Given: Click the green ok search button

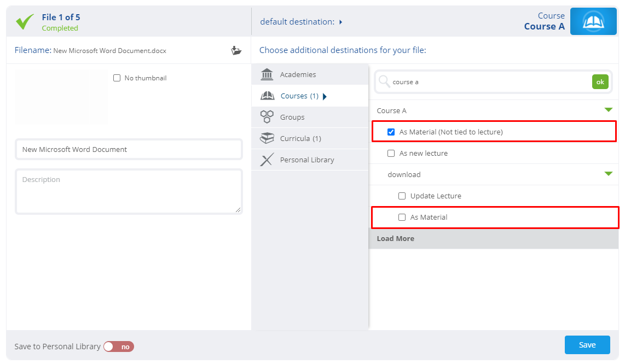Looking at the screenshot, I should pos(600,81).
